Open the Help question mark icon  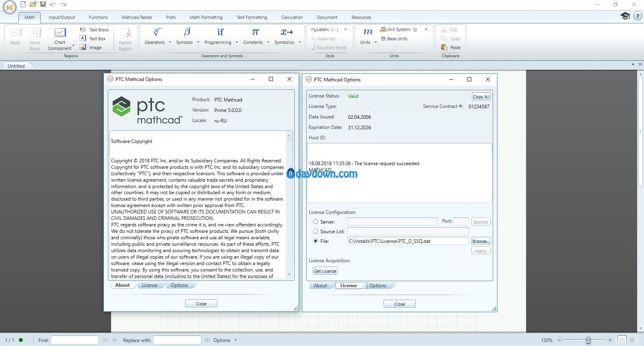(x=638, y=16)
